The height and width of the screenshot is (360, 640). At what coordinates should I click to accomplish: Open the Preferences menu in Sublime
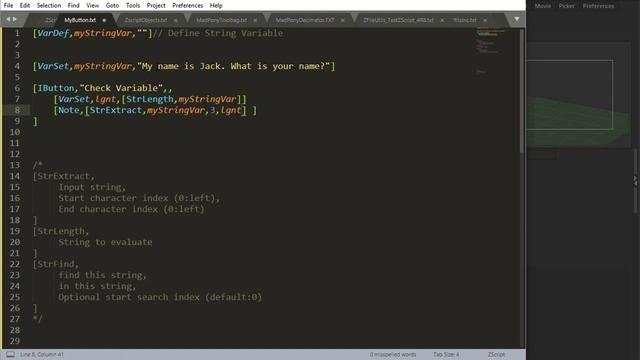[x=187, y=5]
